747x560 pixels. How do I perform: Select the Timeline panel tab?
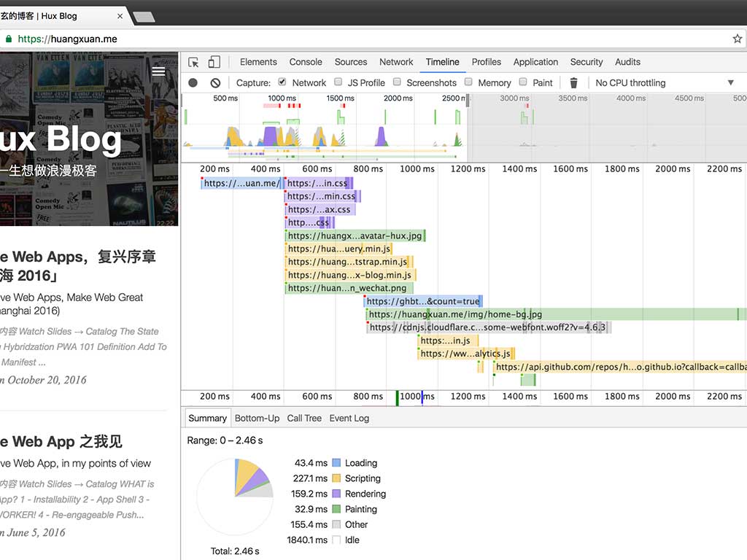(x=442, y=62)
